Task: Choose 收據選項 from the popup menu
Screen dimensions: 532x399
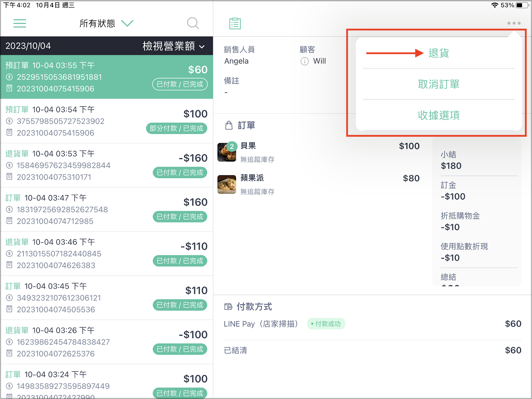Action: tap(439, 115)
